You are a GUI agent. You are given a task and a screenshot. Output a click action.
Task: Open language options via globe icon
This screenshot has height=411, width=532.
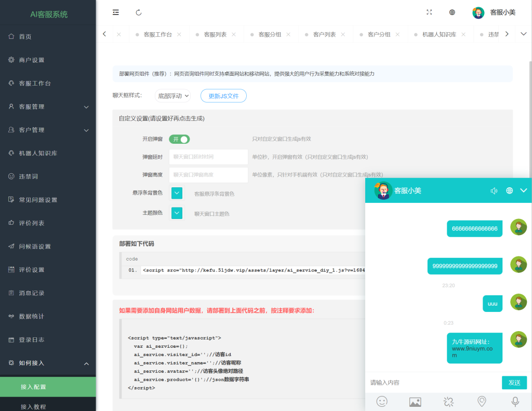pos(451,12)
